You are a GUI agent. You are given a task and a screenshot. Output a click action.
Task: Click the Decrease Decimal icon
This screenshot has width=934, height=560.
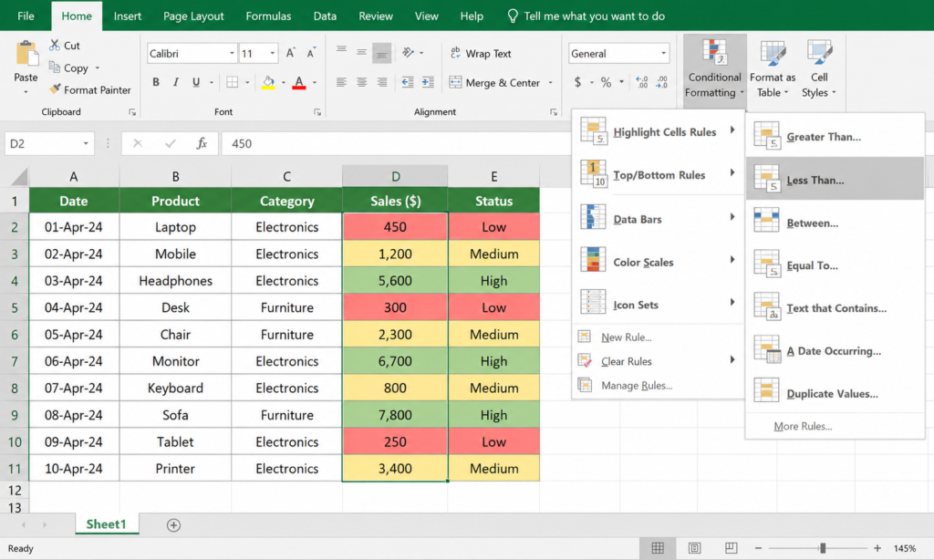coord(662,82)
